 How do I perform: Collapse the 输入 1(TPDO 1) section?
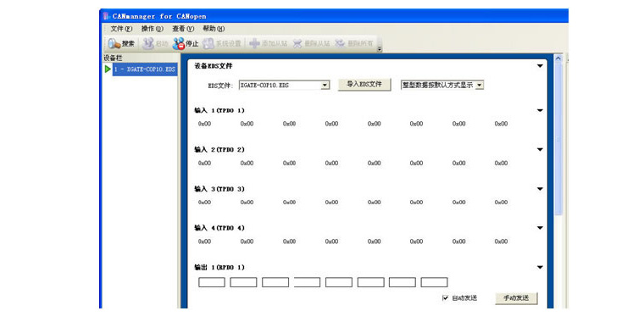coord(540,110)
